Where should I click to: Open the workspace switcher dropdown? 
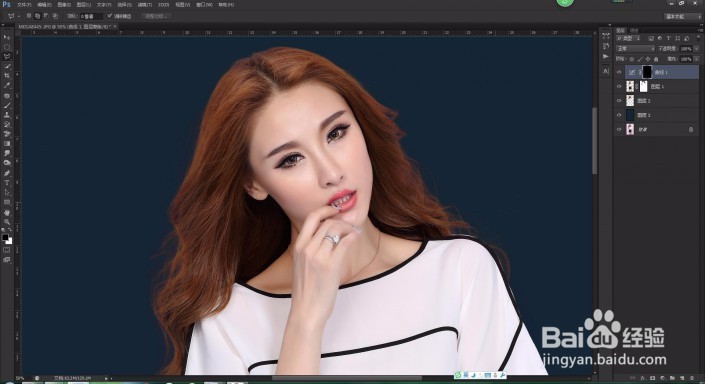pos(682,16)
